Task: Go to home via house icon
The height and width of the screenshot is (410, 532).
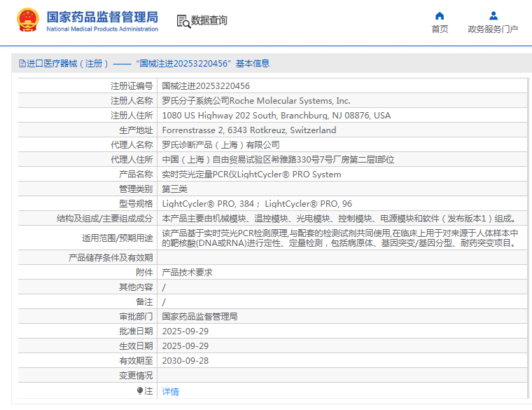Action: coord(440,15)
